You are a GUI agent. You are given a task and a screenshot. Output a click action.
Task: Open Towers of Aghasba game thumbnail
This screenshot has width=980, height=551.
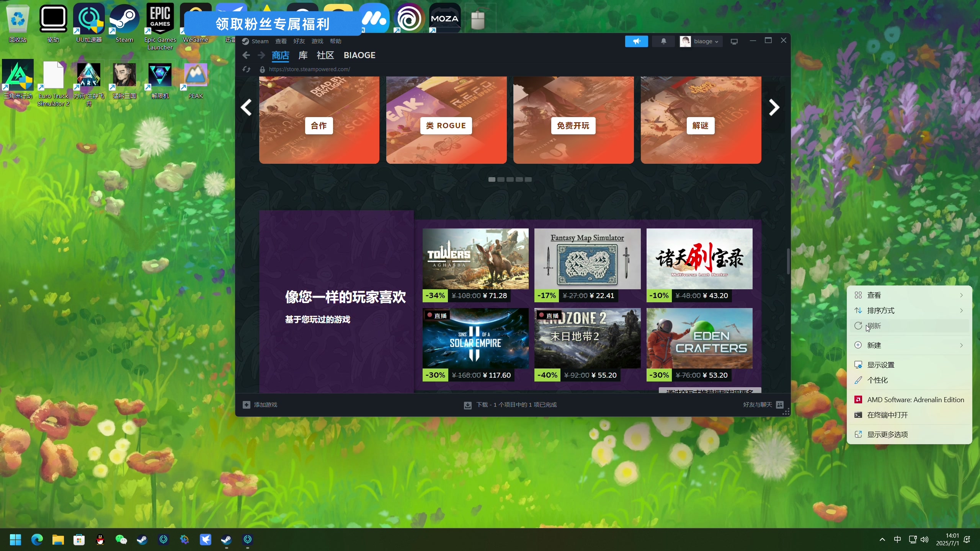pyautogui.click(x=475, y=259)
